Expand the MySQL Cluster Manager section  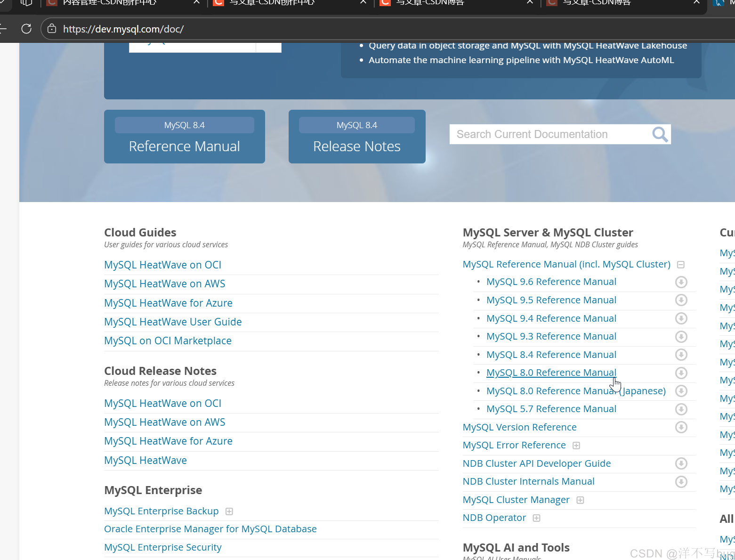click(580, 500)
